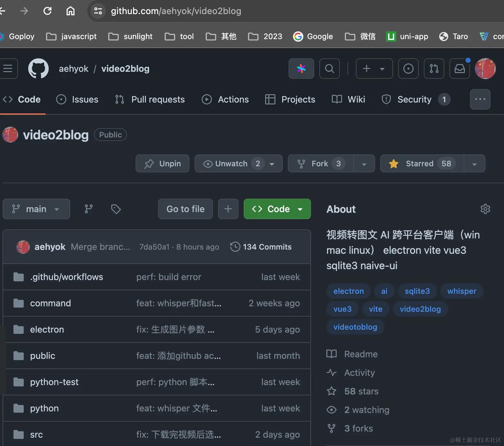Switch to the Wiki tab
504x446 pixels.
[349, 99]
